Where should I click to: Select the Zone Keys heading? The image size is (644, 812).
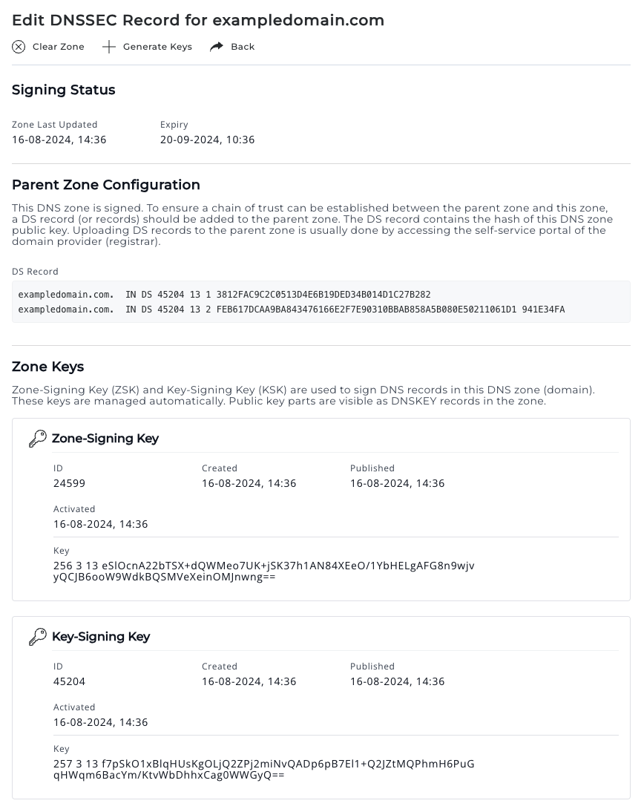(47, 367)
